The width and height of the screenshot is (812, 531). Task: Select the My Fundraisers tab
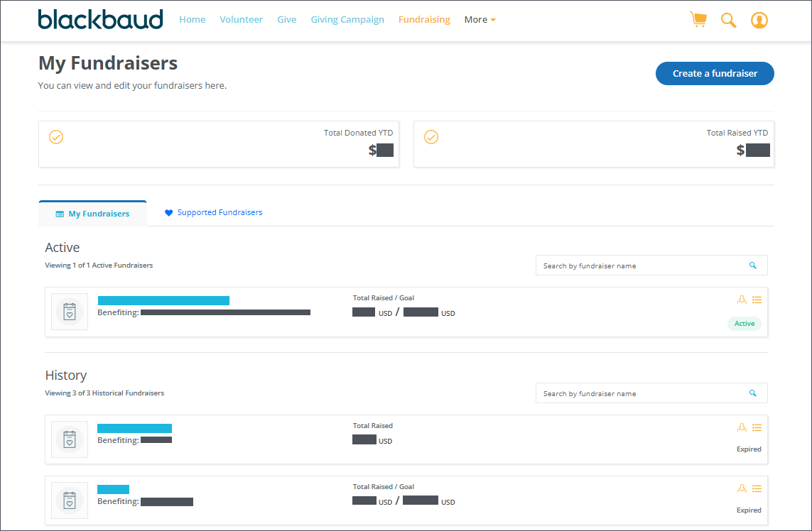point(92,214)
